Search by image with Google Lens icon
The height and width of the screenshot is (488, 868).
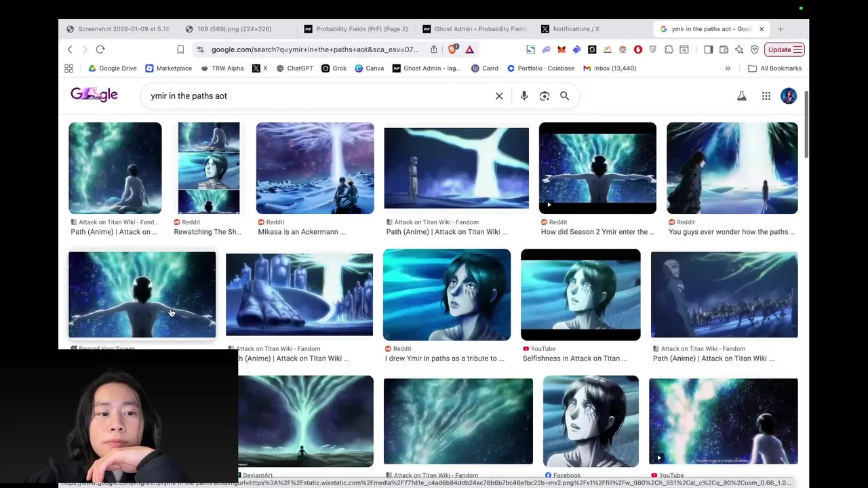click(545, 96)
